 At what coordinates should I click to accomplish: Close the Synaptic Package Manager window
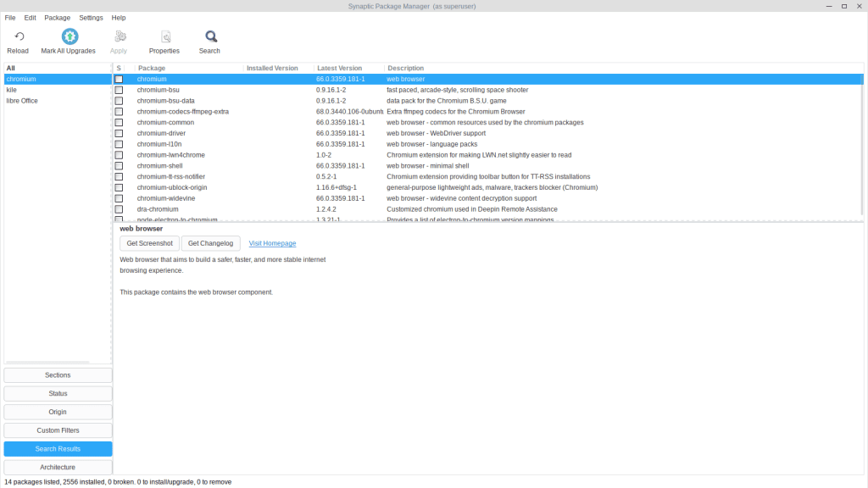(860, 6)
